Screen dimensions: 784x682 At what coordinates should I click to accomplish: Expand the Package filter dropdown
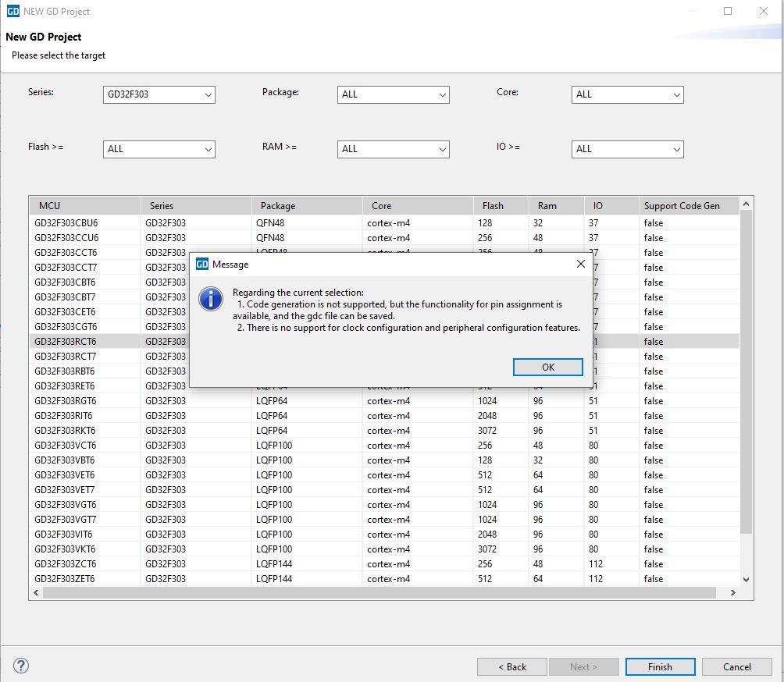click(393, 94)
